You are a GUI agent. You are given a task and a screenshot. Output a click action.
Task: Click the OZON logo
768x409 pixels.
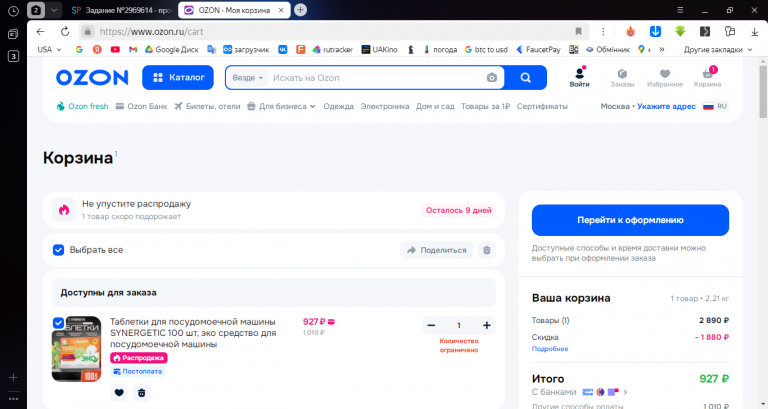click(x=92, y=77)
